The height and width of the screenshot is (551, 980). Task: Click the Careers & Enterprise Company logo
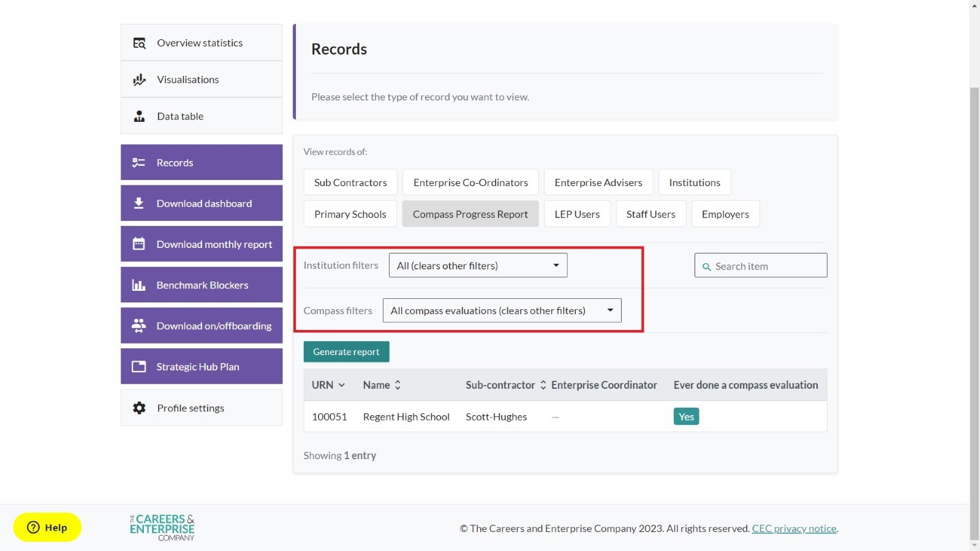[x=162, y=528]
